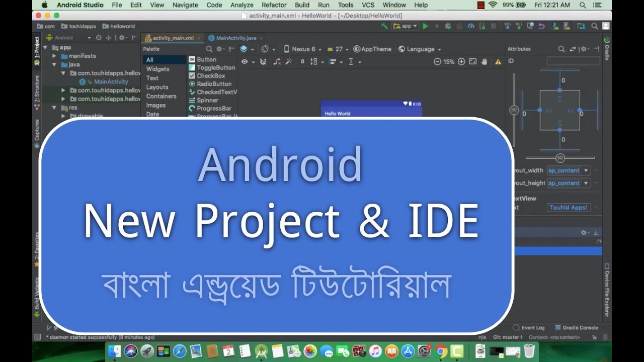This screenshot has height=362, width=644.
Task: Click the Make Project hammer icon
Action: (x=384, y=26)
